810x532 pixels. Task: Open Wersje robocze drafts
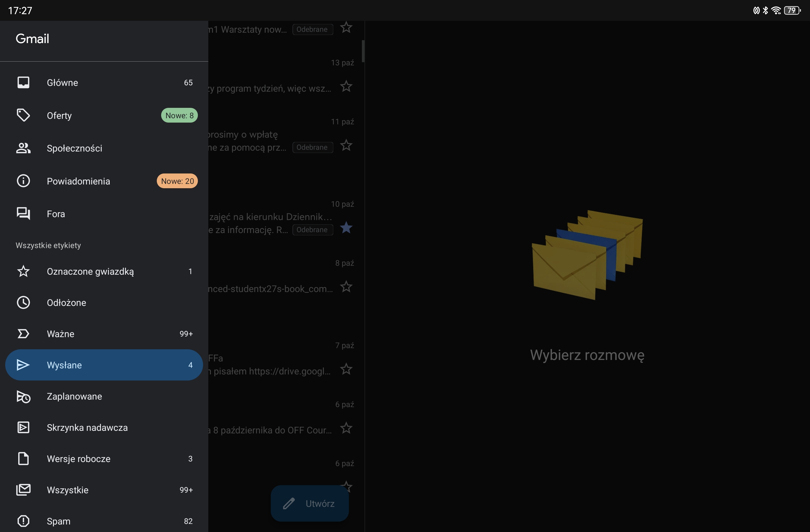[x=79, y=459]
